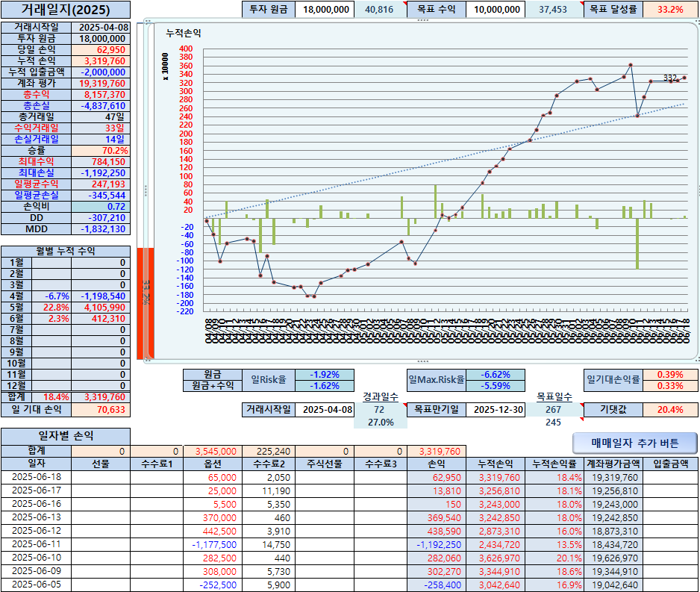
Task: Click the 일평균손실 value -345,544
Action: [101, 195]
